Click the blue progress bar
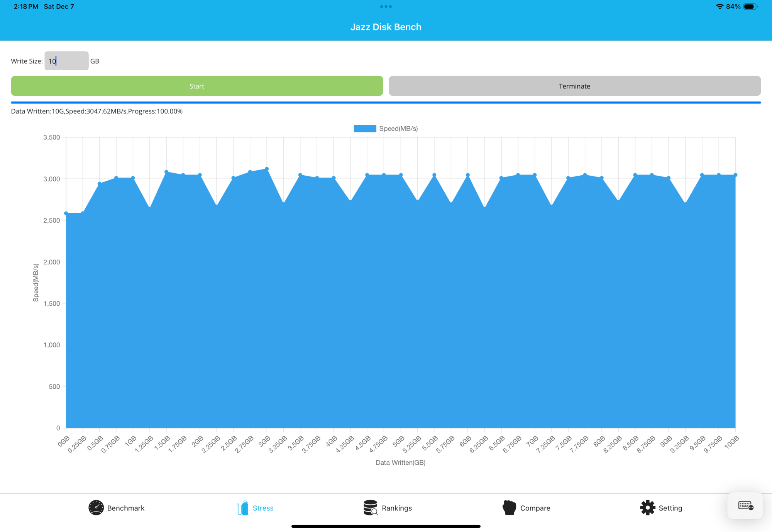This screenshot has height=532, width=772. click(386, 103)
